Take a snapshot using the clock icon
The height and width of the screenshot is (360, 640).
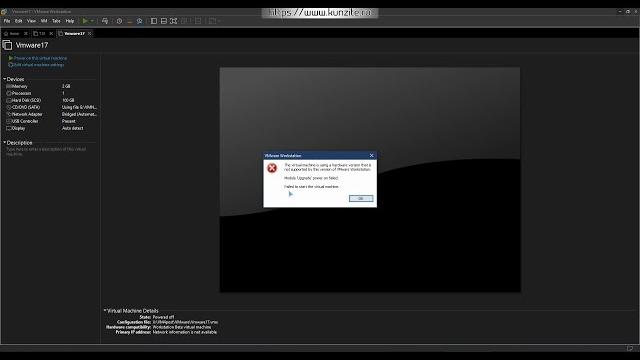119,21
